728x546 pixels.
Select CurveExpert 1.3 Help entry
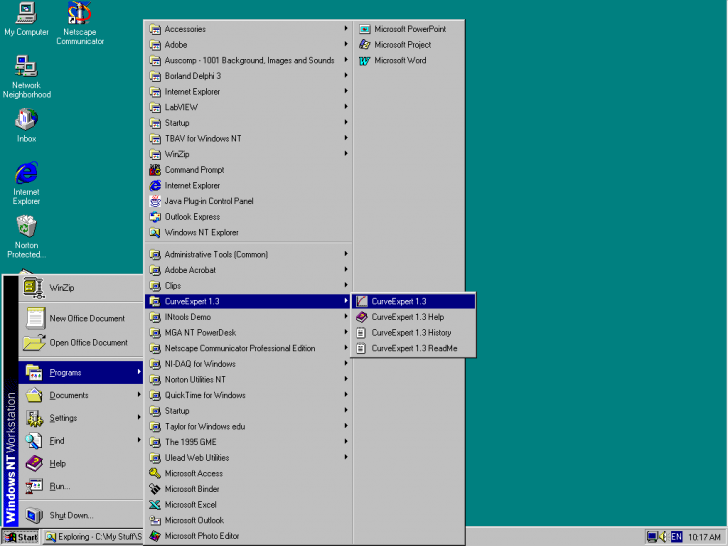click(407, 317)
